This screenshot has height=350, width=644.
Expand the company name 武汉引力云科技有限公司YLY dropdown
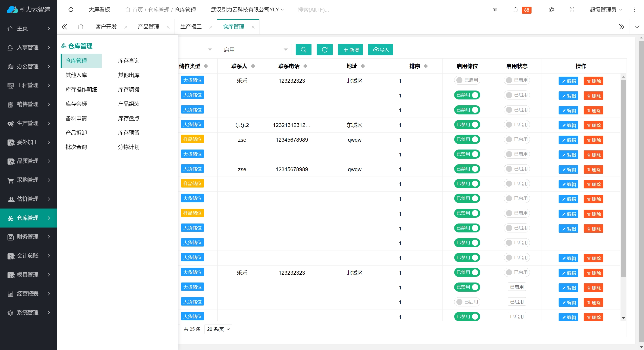(247, 10)
